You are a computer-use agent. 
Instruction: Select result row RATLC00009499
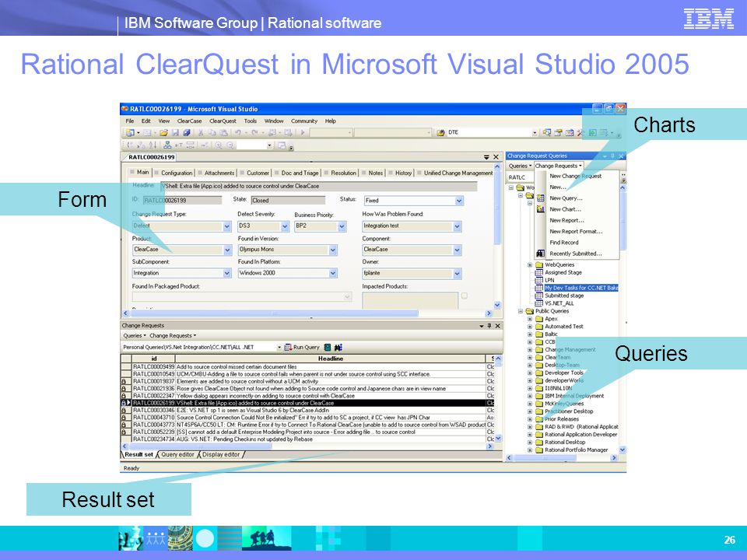click(308, 366)
